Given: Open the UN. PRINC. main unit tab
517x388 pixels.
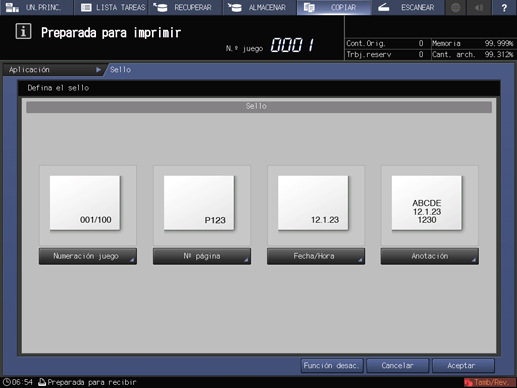Looking at the screenshot, I should (x=36, y=7).
